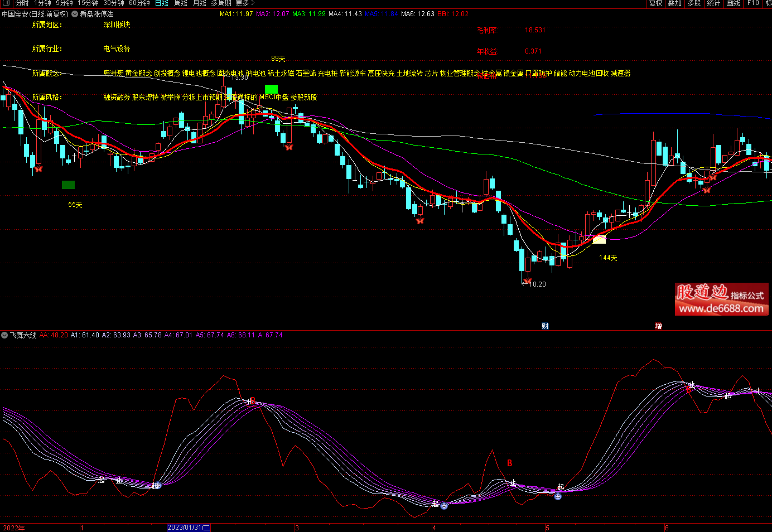
Task: Select the 1分钟 period tab
Action: 43,3
